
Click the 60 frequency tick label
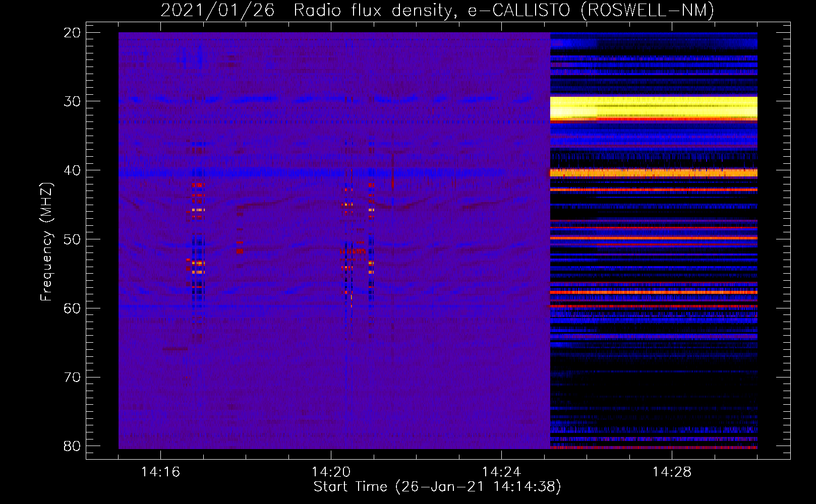tap(72, 308)
